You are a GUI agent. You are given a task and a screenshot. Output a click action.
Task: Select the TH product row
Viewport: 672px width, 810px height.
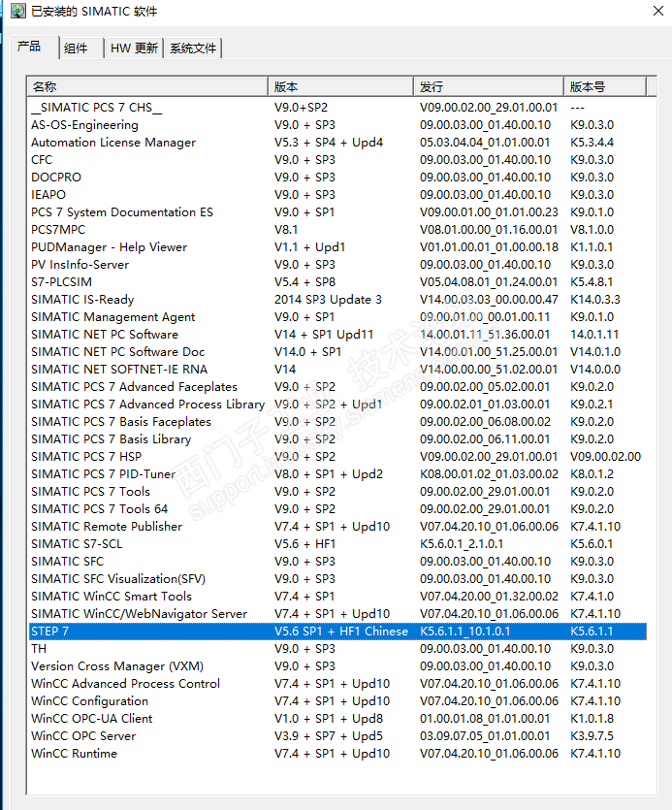[337, 649]
